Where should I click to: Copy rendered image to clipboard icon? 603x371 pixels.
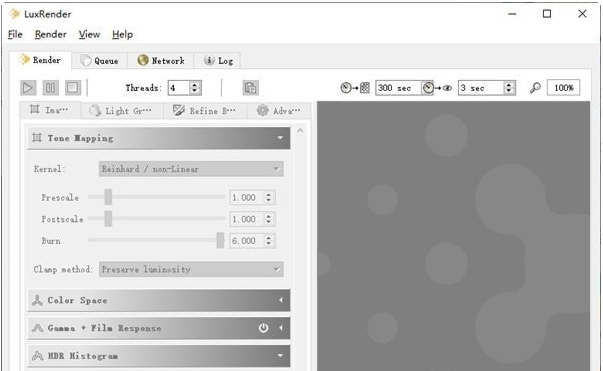tap(251, 88)
